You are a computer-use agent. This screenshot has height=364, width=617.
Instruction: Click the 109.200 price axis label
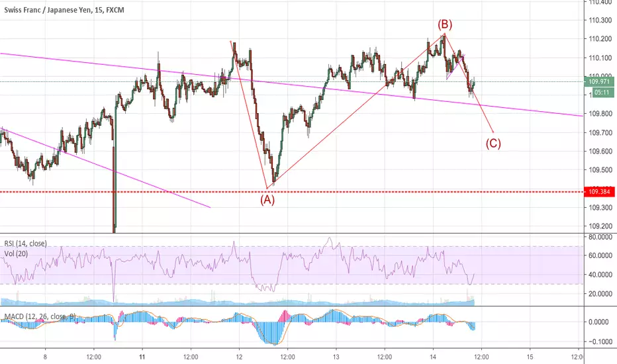pyautogui.click(x=600, y=226)
